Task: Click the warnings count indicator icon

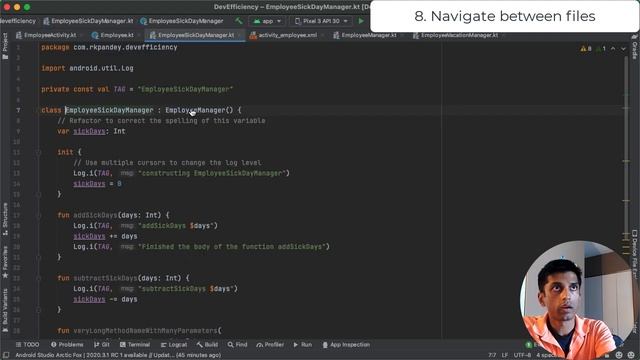Action: point(586,49)
